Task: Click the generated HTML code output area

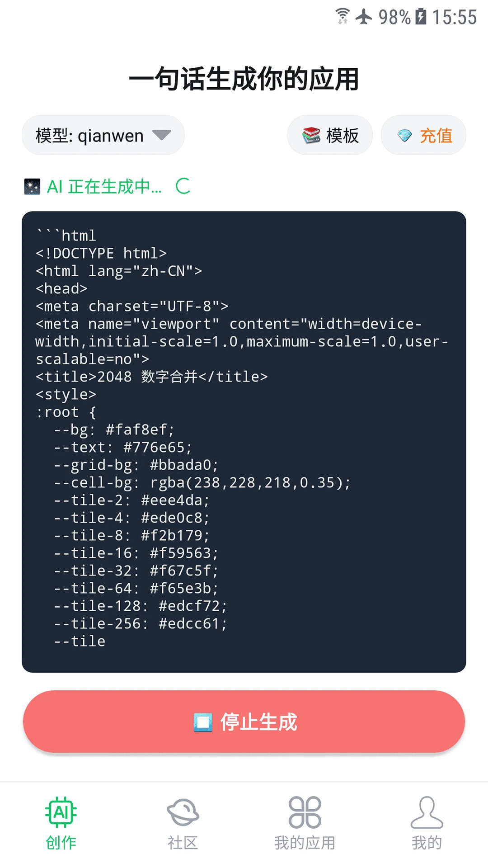Action: 244,442
